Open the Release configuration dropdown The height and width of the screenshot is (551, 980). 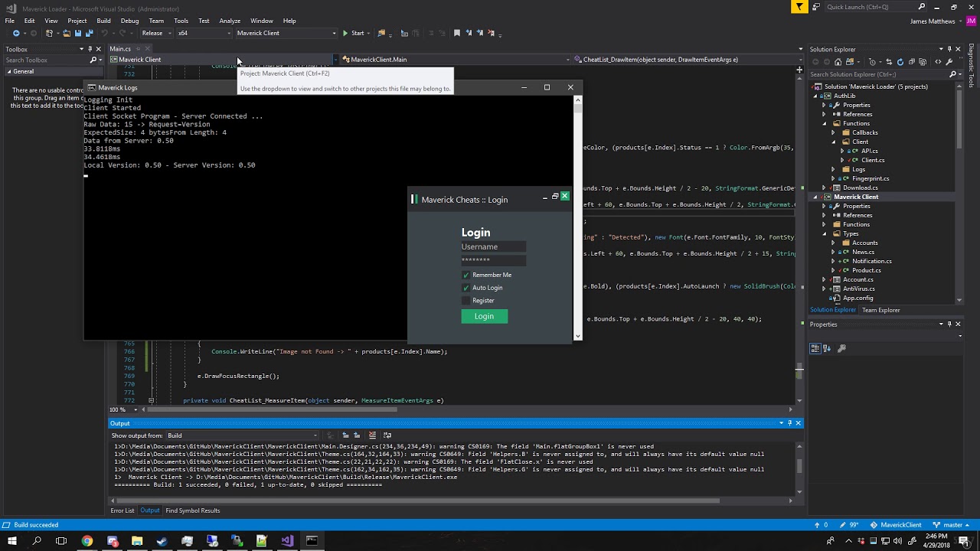pyautogui.click(x=155, y=33)
